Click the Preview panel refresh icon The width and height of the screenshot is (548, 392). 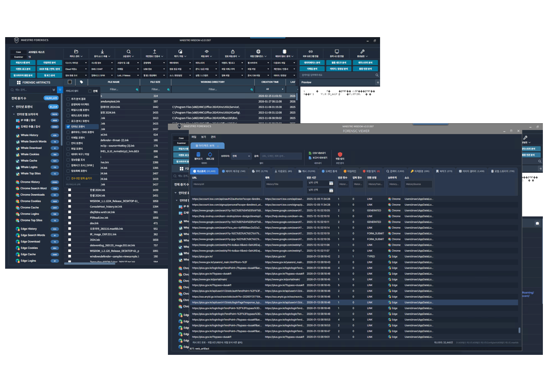pos(378,82)
